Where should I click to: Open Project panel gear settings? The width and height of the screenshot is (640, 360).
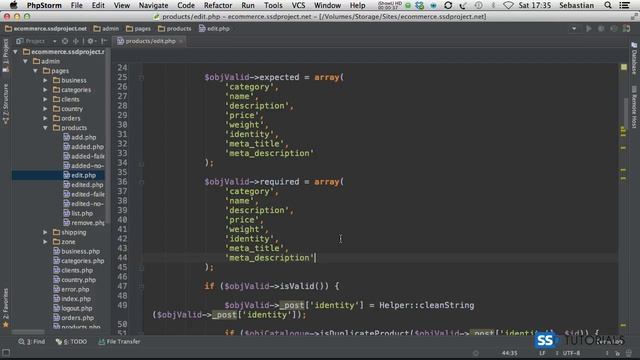[91, 41]
